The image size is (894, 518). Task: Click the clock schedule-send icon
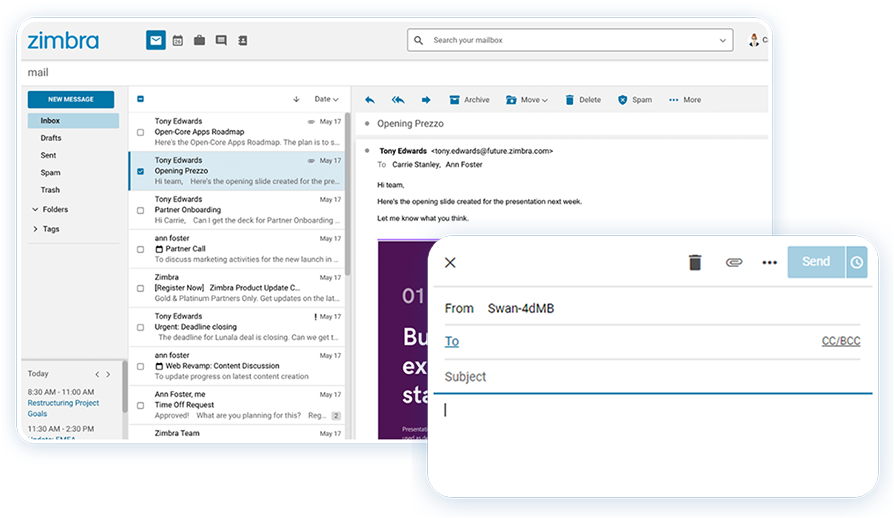click(x=857, y=262)
